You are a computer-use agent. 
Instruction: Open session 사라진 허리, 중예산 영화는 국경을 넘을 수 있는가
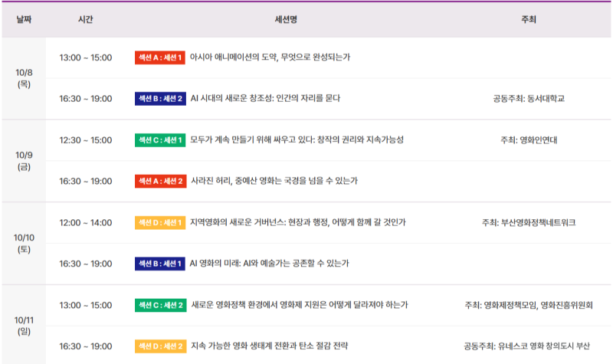tap(274, 181)
